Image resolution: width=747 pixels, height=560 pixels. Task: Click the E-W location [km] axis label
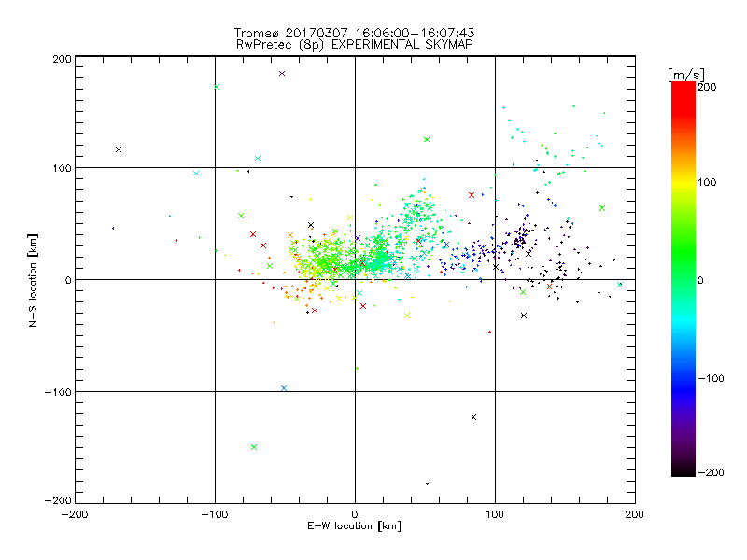(x=354, y=526)
